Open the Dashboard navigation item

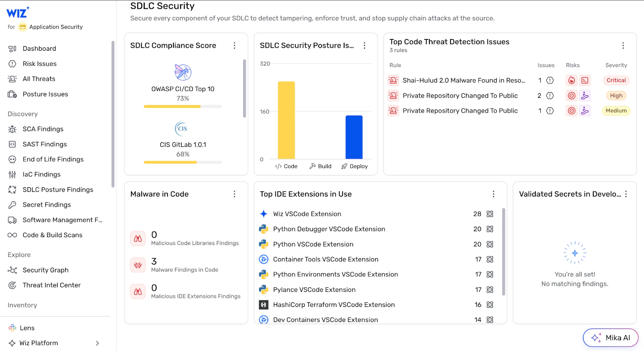39,49
